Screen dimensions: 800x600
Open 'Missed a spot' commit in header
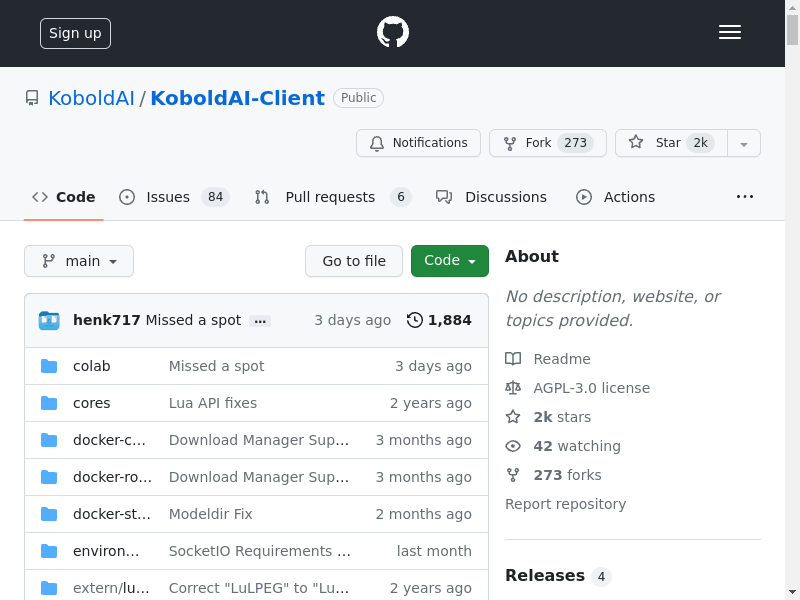[193, 320]
